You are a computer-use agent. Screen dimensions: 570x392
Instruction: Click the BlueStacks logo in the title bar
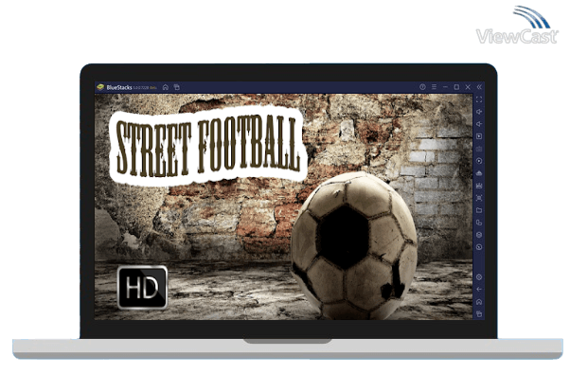[x=100, y=87]
